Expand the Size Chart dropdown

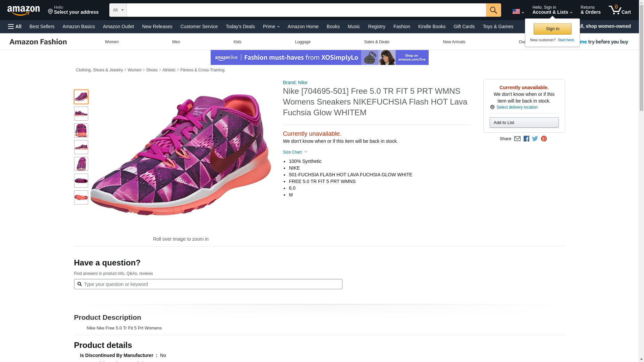tap(295, 152)
